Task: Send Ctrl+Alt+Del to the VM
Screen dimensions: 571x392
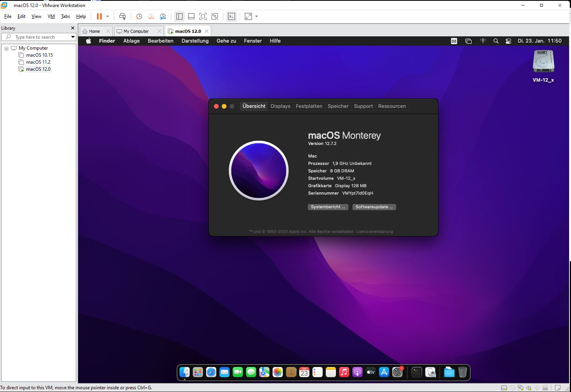Action: [x=122, y=16]
